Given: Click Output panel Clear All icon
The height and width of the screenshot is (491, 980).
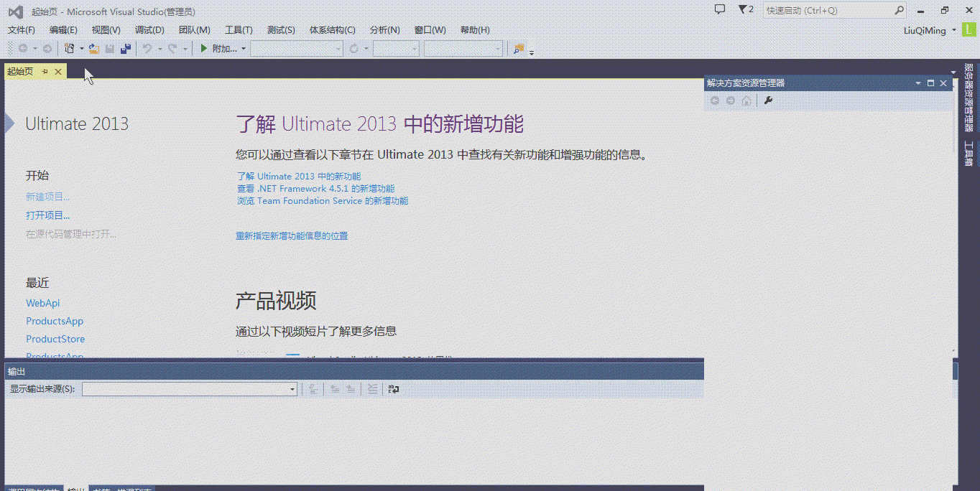Looking at the screenshot, I should (372, 389).
